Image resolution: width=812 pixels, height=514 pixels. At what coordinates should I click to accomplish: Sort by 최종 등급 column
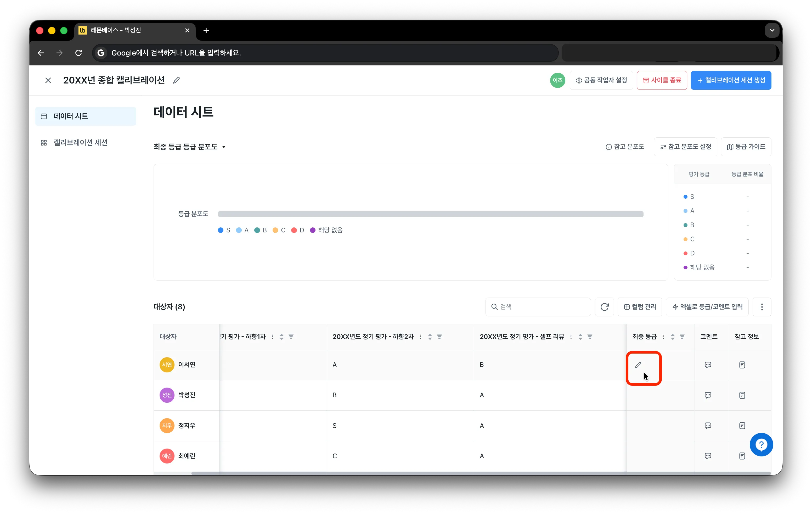pos(673,337)
